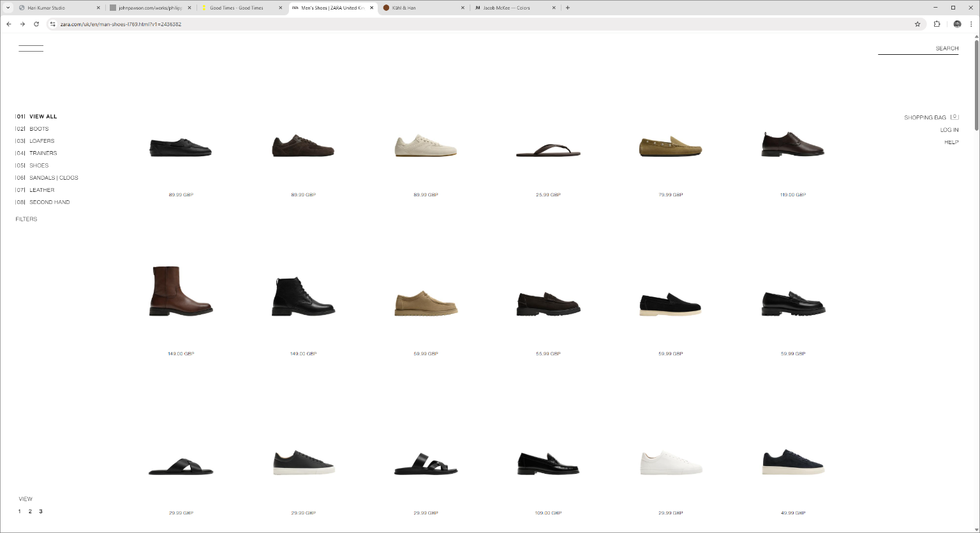Open the Chrome profile avatar icon
This screenshot has width=980, height=533.
coord(957,24)
